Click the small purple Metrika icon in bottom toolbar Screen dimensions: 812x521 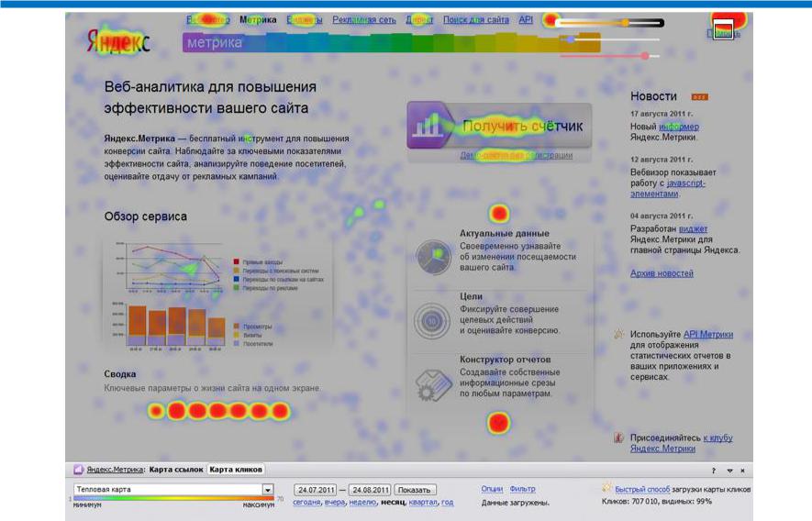(x=78, y=470)
